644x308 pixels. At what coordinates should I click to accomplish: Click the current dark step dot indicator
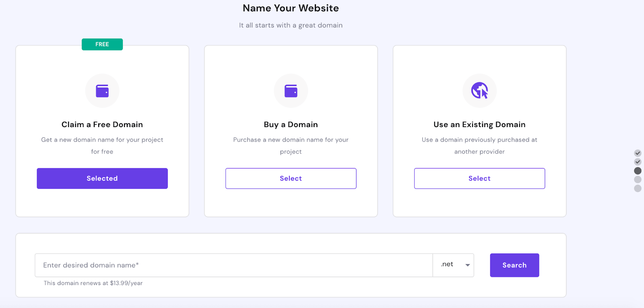[638, 171]
